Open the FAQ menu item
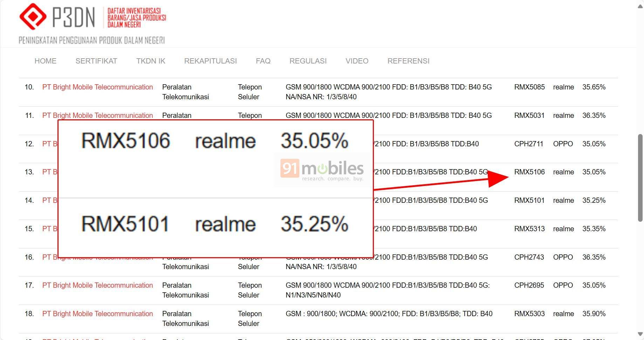This screenshot has height=340, width=644. [263, 61]
